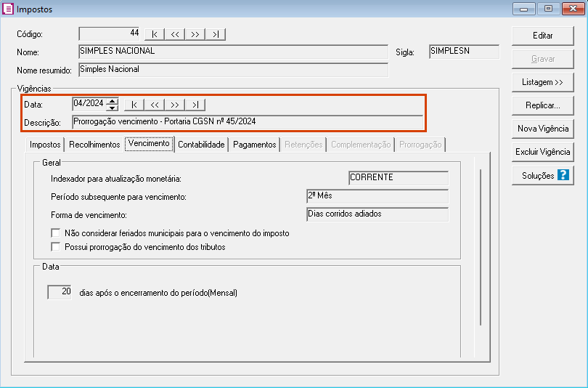
Task: Click 'Período subsequente para vencimento:' label
Action: coord(118,197)
